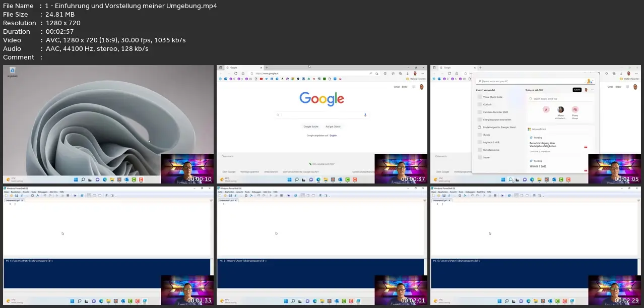Click the Google account avatar in the 00:00:37 frame
The height and width of the screenshot is (308, 644).
click(x=422, y=87)
